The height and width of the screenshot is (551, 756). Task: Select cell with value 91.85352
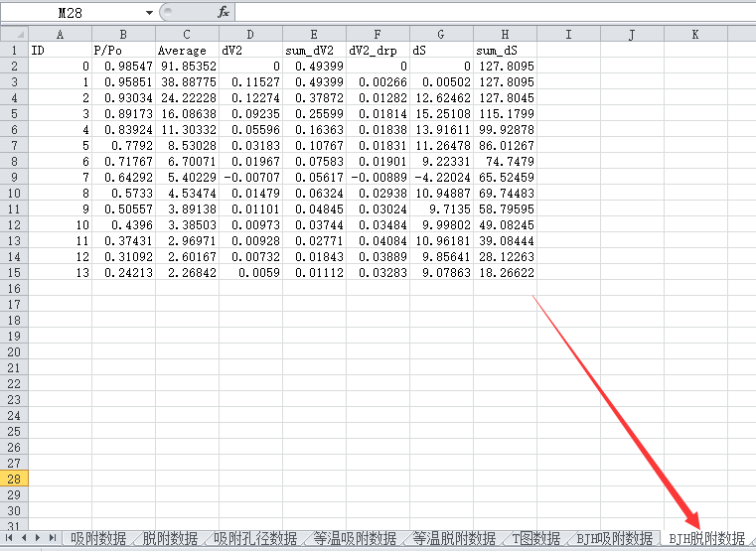187,66
